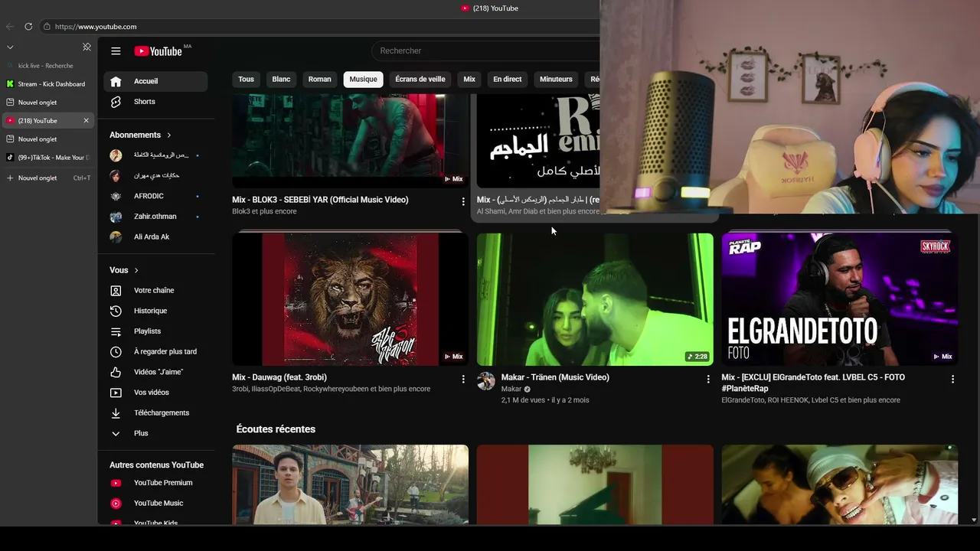Expand the Plus item in sidebar

155,433
